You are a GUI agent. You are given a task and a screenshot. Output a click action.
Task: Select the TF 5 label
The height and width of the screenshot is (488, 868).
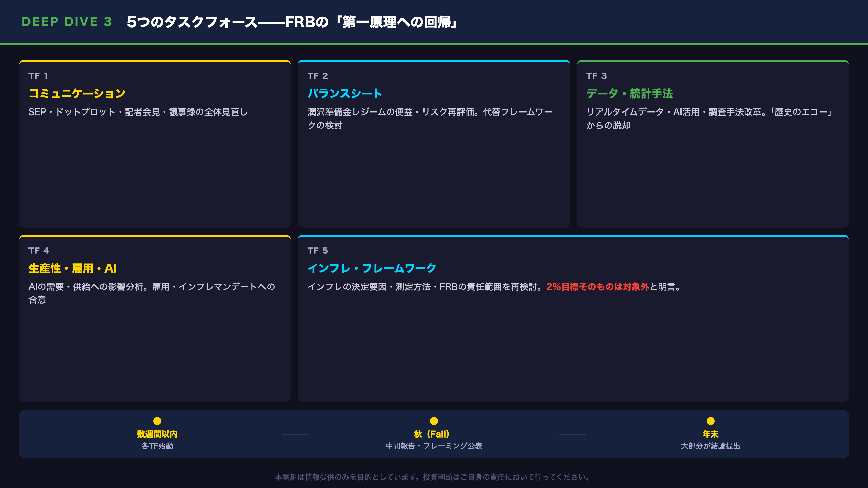(x=317, y=251)
